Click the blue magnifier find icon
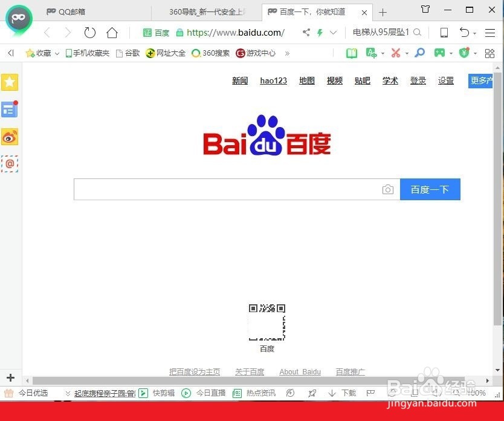 coord(419,53)
